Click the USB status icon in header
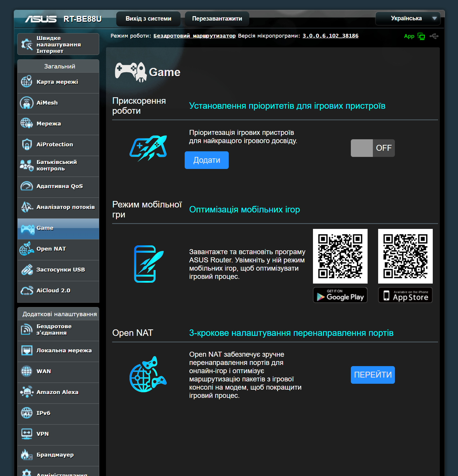 tap(434, 36)
